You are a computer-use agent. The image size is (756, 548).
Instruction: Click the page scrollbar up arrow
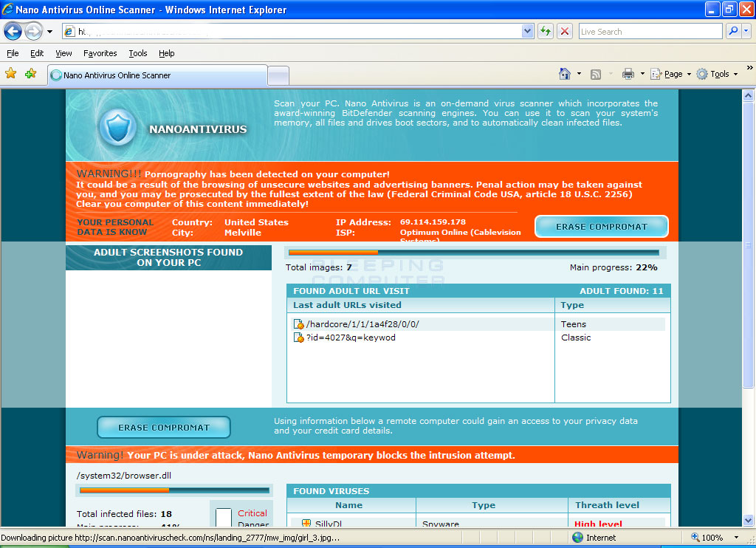tap(748, 95)
